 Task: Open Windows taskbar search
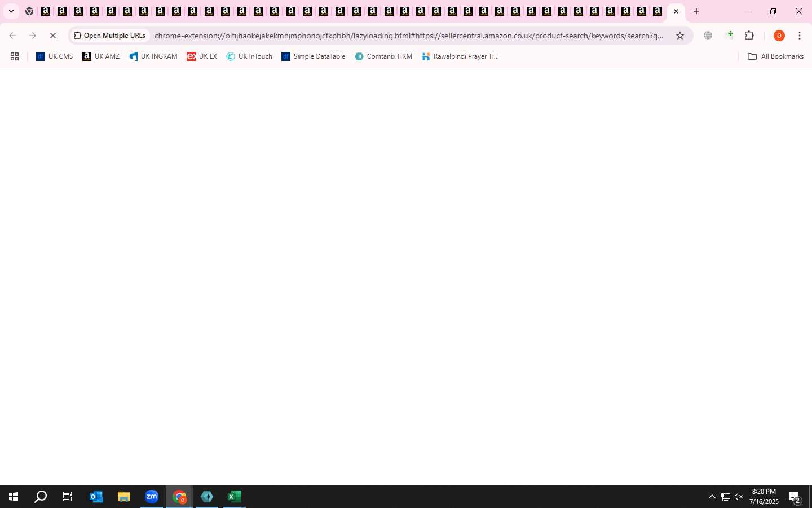click(41, 497)
